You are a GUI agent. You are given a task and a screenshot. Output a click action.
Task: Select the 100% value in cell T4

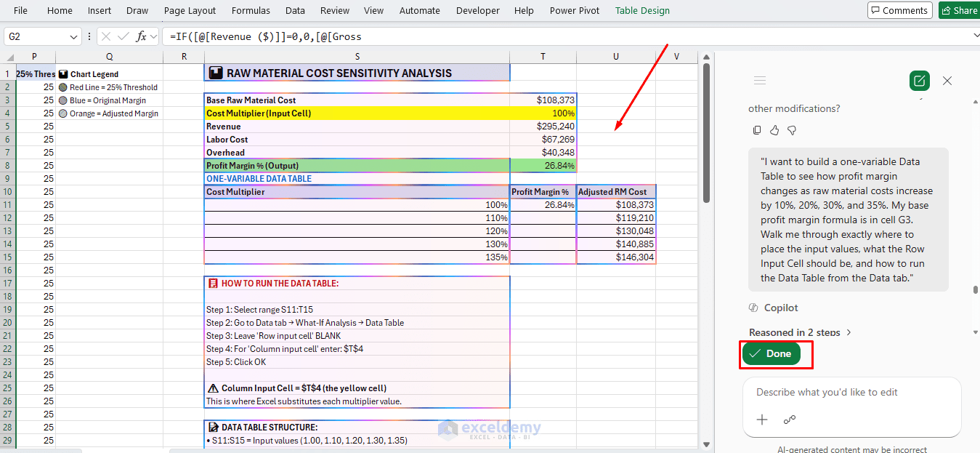[x=543, y=113]
